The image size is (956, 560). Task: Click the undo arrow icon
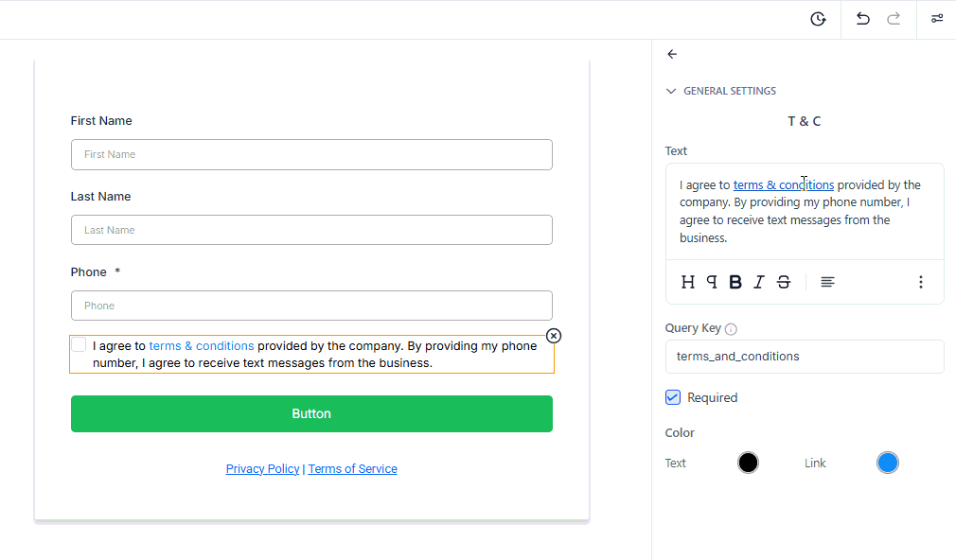[x=862, y=19]
